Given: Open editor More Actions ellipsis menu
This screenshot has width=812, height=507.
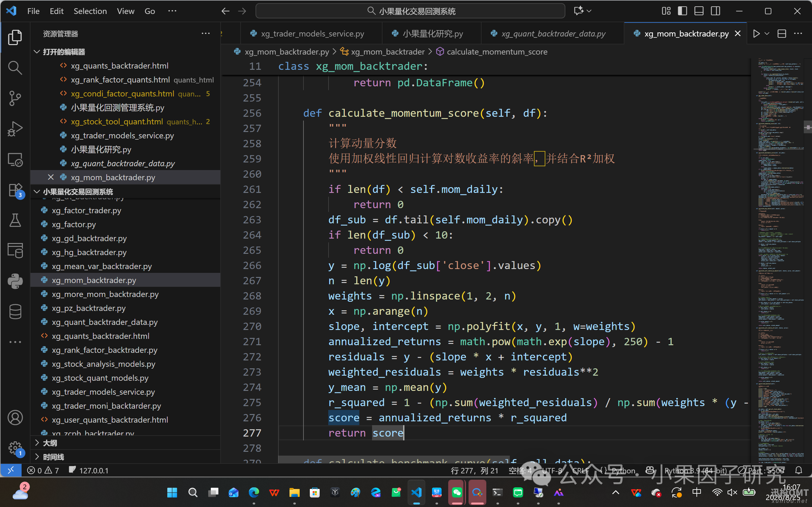Looking at the screenshot, I should coord(798,34).
